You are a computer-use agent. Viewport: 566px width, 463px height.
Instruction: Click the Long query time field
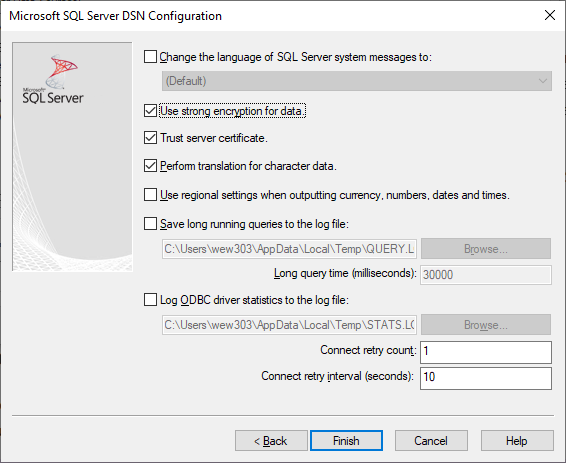click(486, 275)
